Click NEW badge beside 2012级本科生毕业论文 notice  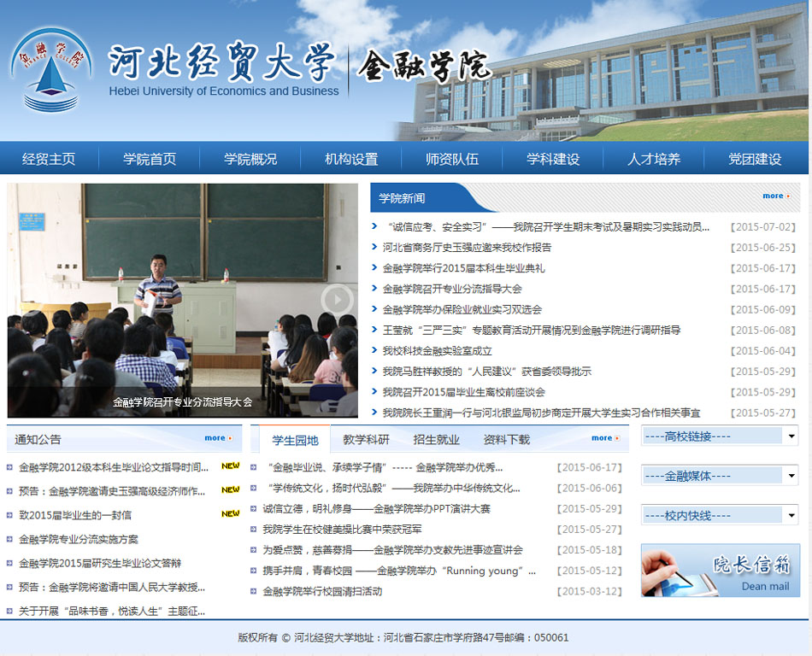coord(230,466)
